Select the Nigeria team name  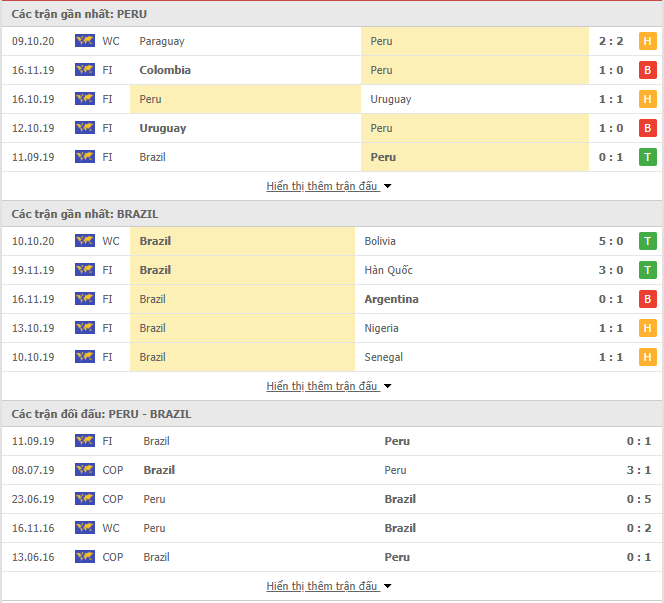(x=381, y=328)
